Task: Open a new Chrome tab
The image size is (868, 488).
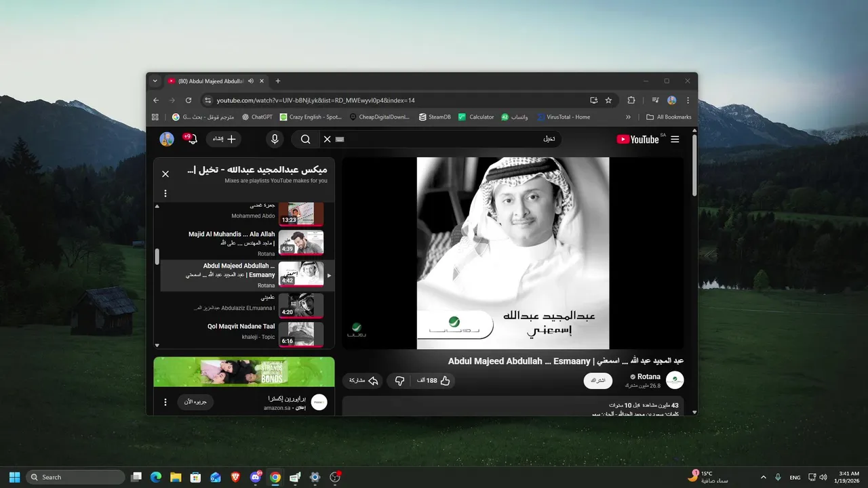Action: point(278,81)
